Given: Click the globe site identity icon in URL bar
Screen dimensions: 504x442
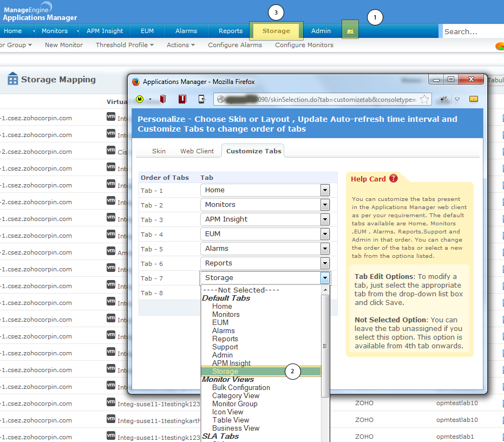Looking at the screenshot, I should [x=220, y=100].
